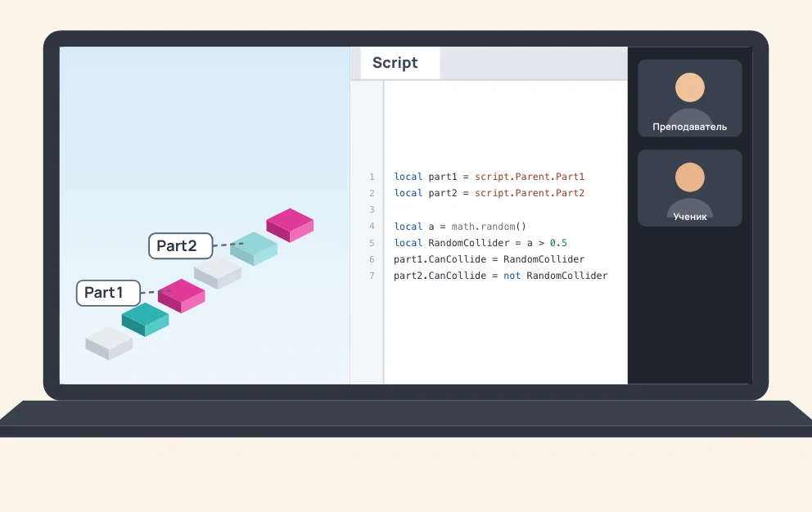Click code line 'local part2 = script.Parent.Part2'
This screenshot has height=512, width=812.
pyautogui.click(x=489, y=193)
